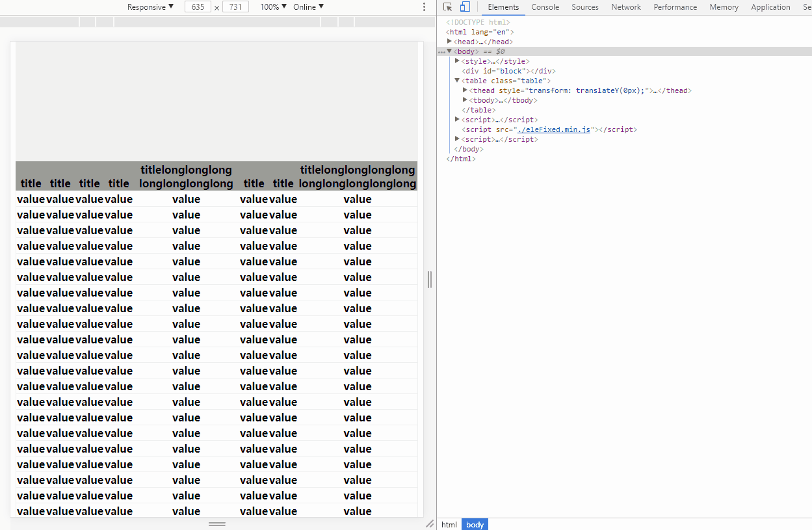This screenshot has height=530, width=812.
Task: Click the viewport corner resize grip
Action: [429, 523]
